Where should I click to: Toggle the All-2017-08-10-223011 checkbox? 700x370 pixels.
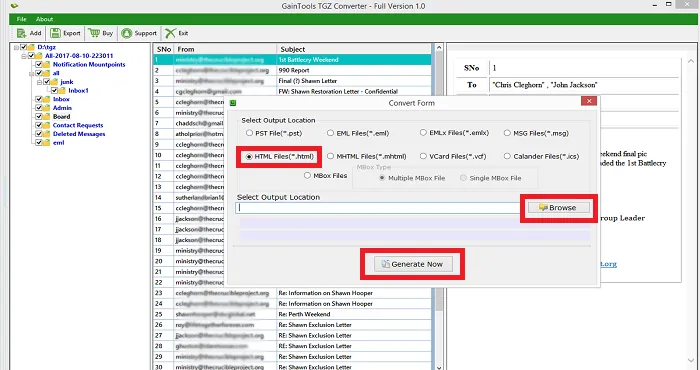tap(31, 56)
